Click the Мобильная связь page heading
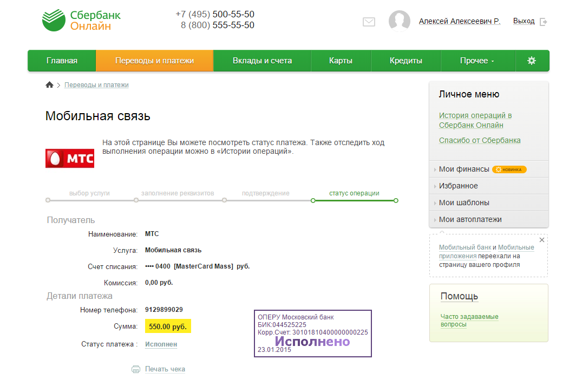The height and width of the screenshot is (392, 569). coord(98,116)
